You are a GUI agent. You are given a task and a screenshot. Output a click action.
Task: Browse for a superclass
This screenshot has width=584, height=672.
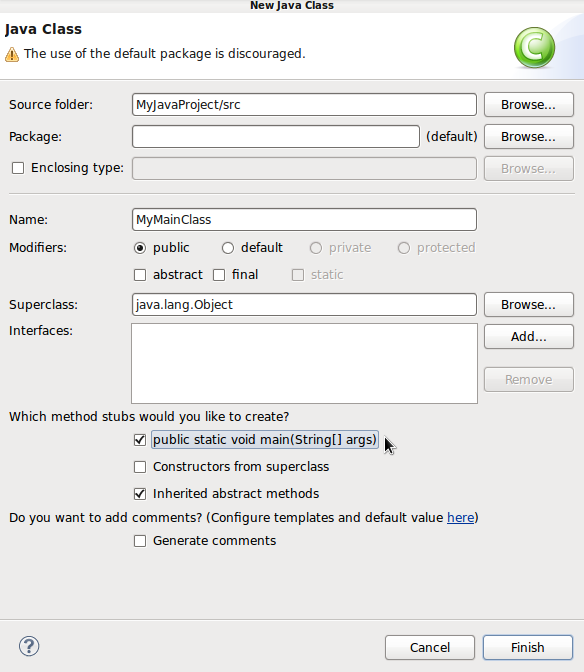(x=529, y=305)
